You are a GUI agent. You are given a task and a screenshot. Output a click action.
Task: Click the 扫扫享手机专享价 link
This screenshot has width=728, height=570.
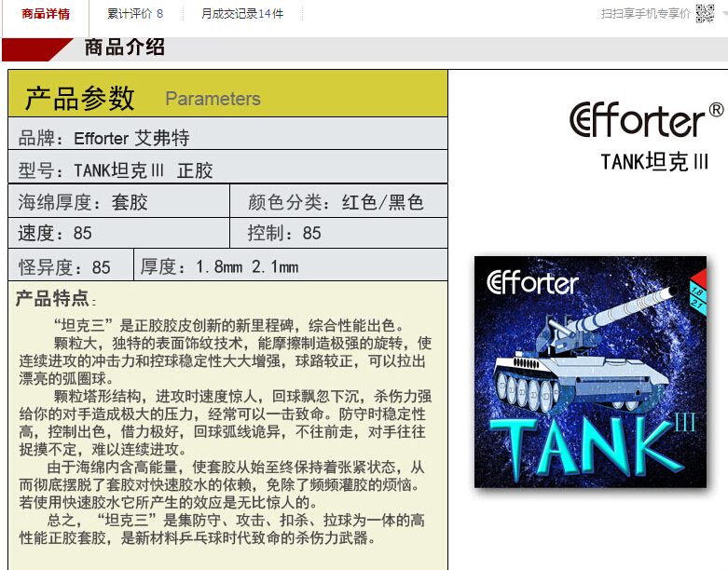tap(645, 14)
